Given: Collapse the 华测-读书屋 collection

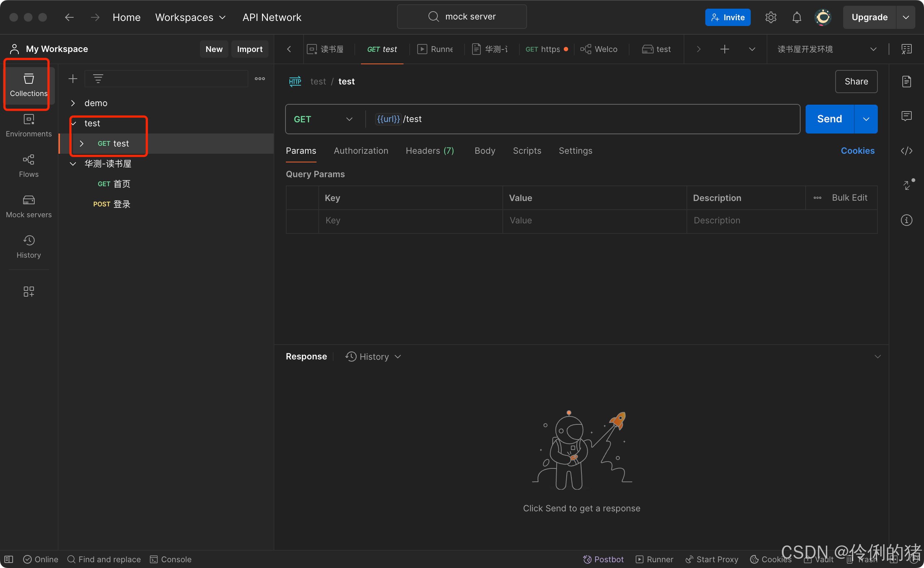Looking at the screenshot, I should pyautogui.click(x=73, y=164).
